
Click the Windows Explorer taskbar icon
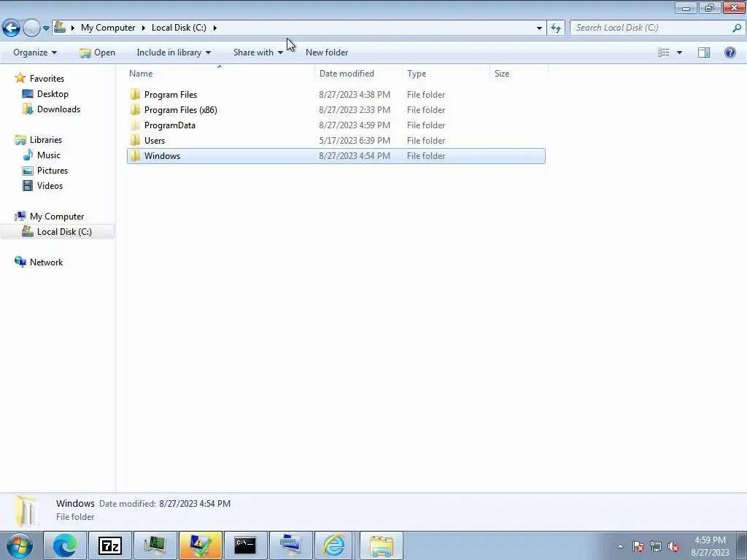click(x=381, y=545)
